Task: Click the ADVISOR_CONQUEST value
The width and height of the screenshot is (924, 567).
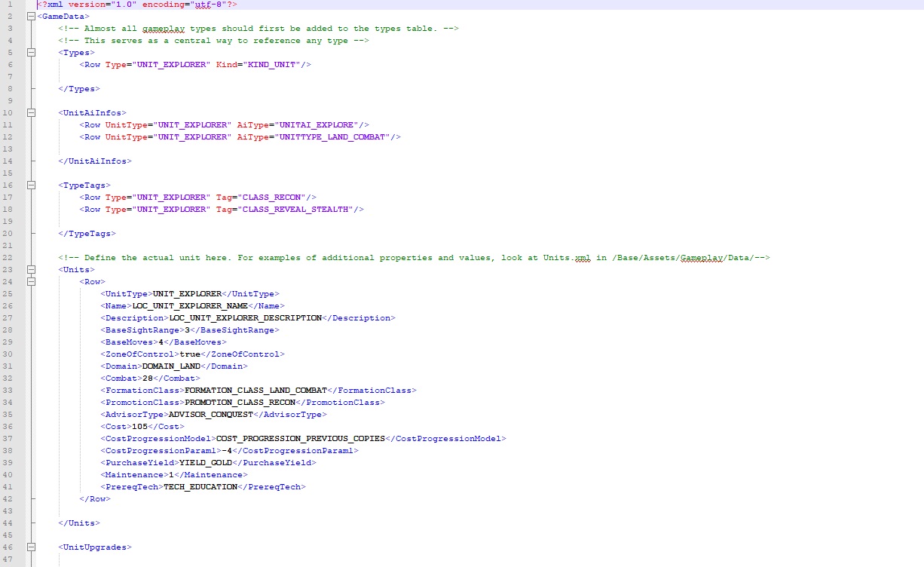Action: click(x=211, y=415)
